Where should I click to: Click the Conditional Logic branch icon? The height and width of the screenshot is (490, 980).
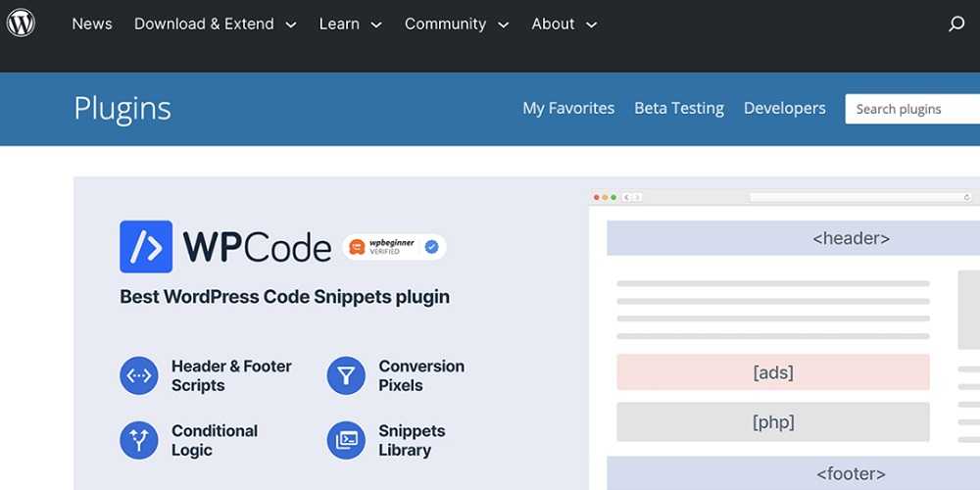point(139,440)
